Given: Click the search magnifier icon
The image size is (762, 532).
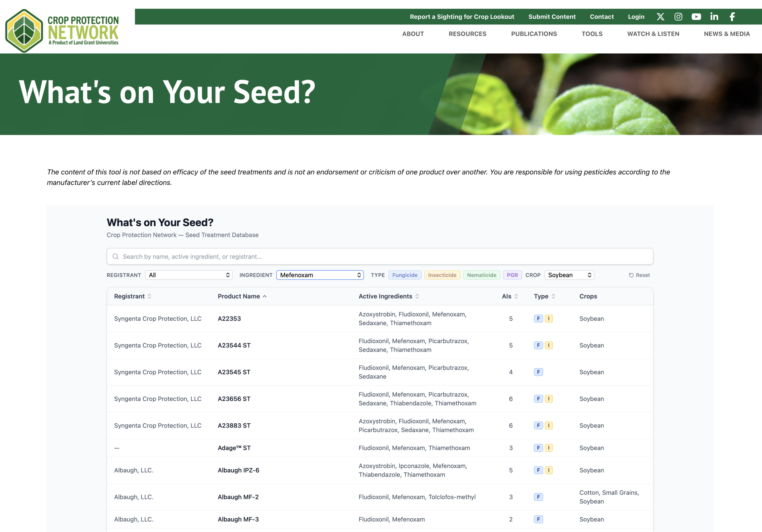Looking at the screenshot, I should [x=115, y=256].
